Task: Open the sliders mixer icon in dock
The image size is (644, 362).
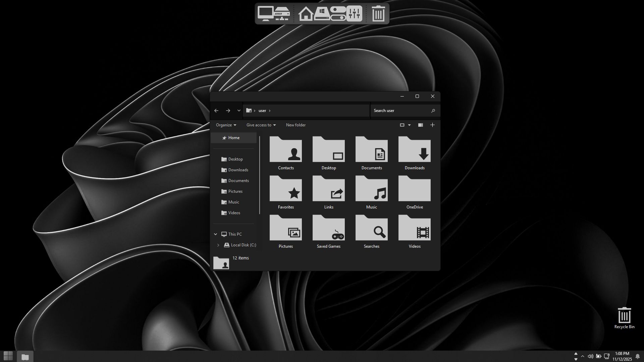Action: pos(354,14)
